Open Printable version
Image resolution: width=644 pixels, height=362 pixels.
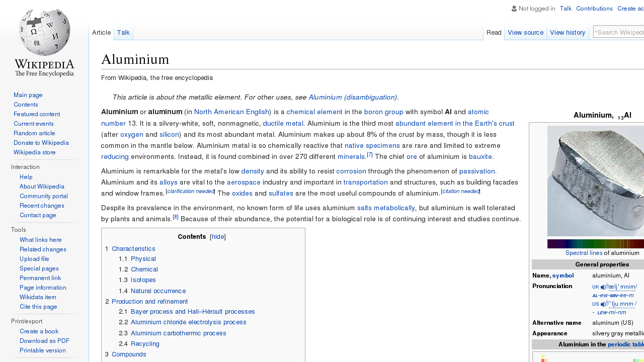[x=43, y=350]
